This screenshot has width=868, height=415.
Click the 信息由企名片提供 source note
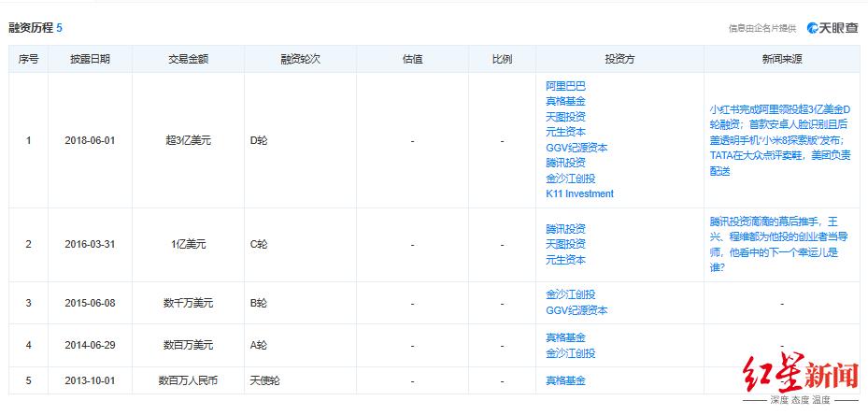(x=762, y=29)
